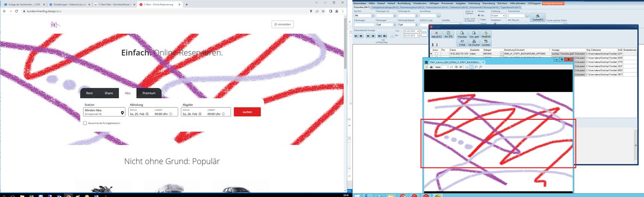Screen dimensions: 644x197
Task: Enable Abweichende Rückgabestation checkbox
Action: 85,123
